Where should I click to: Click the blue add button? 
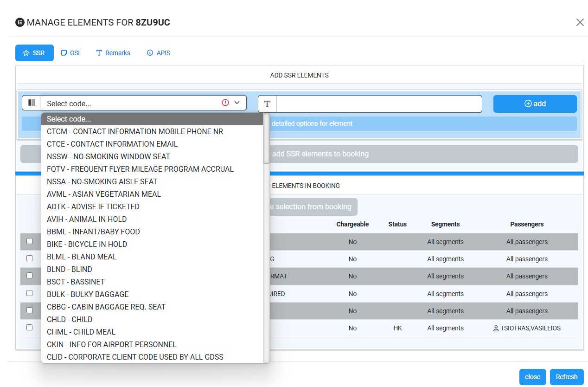pos(535,104)
